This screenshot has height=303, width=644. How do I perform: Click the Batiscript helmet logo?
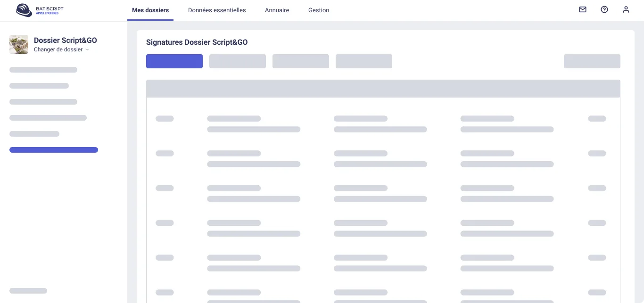pyautogui.click(x=24, y=10)
